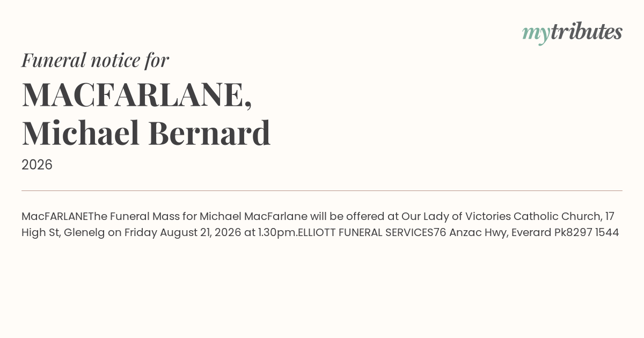Click the green "my" in the logo

[536, 34]
